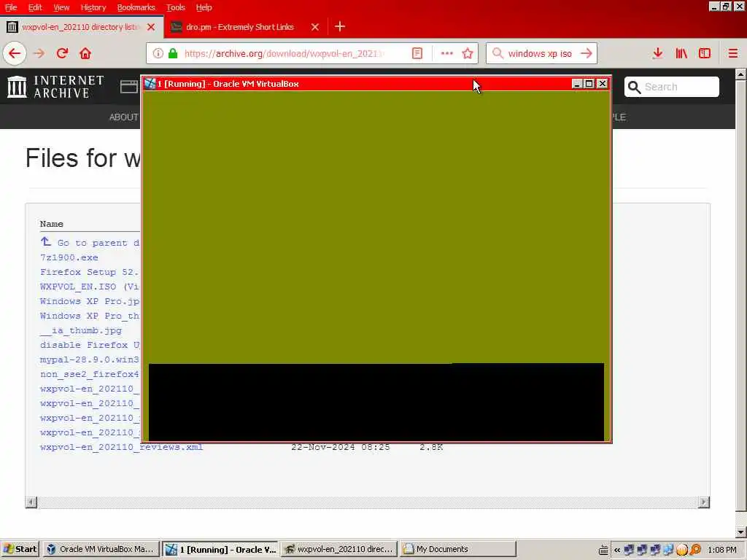This screenshot has width=747, height=560.
Task: Show sidebars icon in Firefox toolbar
Action: (705, 53)
